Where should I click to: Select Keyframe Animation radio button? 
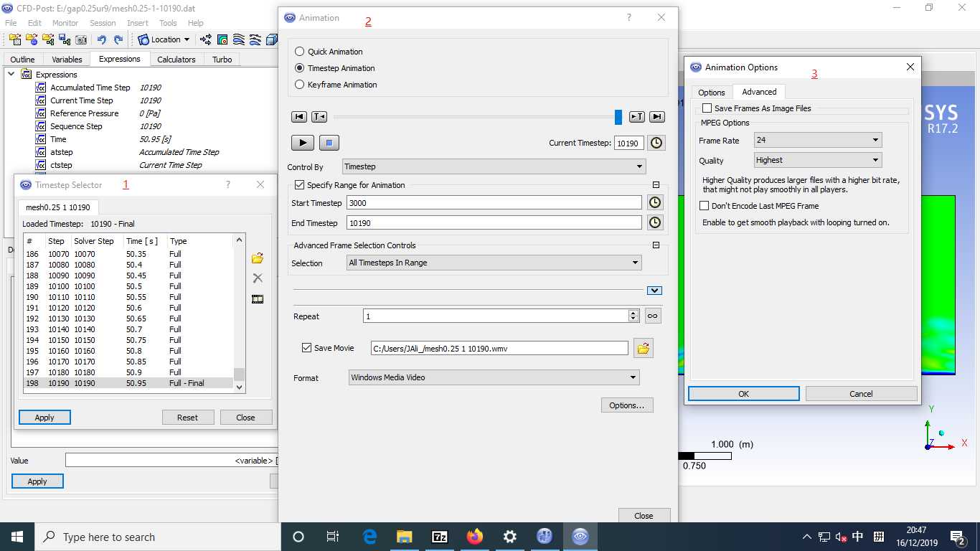pos(300,85)
